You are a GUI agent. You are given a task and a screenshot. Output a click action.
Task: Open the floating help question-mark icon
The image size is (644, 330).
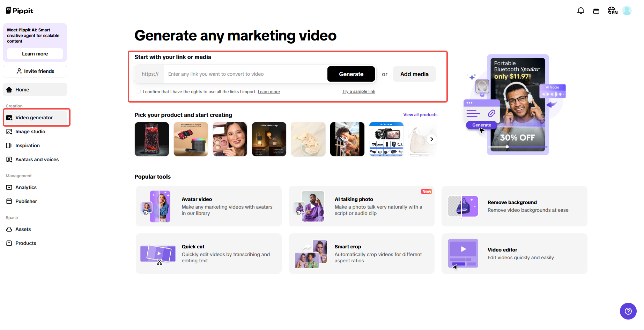pyautogui.click(x=628, y=311)
